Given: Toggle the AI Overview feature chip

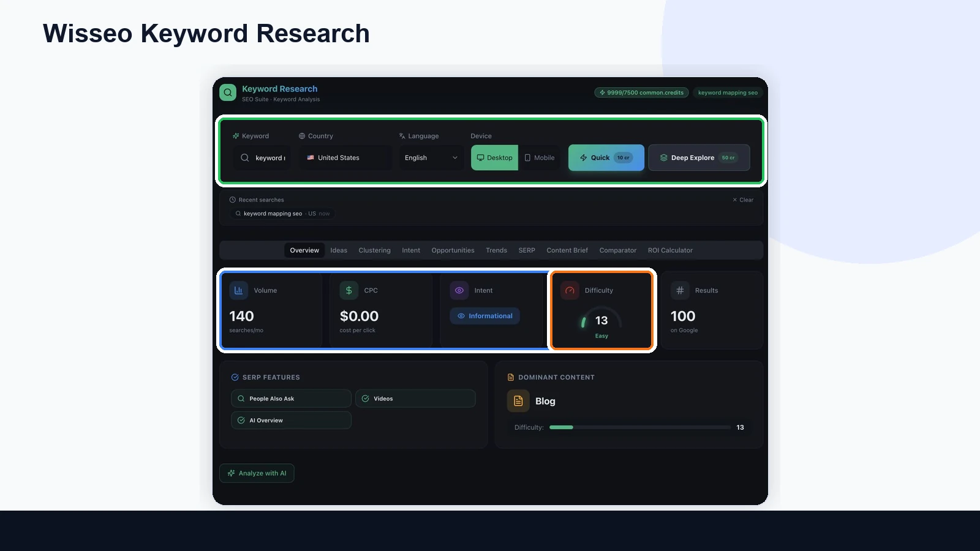Looking at the screenshot, I should pos(292,420).
